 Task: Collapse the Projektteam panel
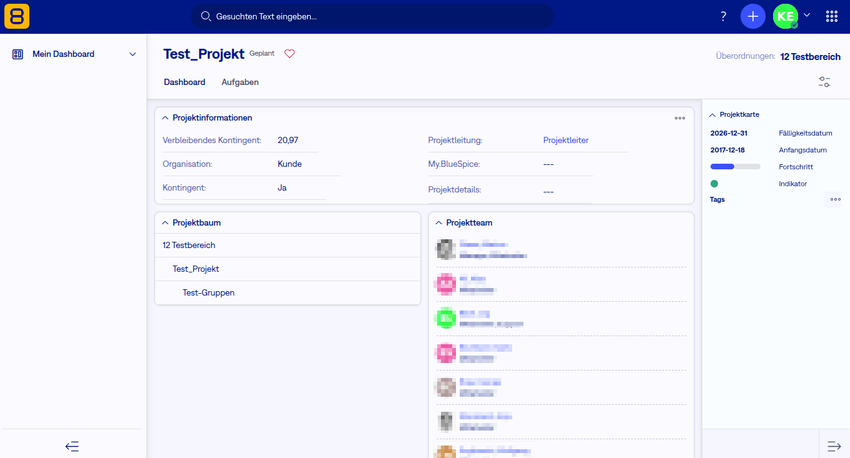(x=439, y=223)
